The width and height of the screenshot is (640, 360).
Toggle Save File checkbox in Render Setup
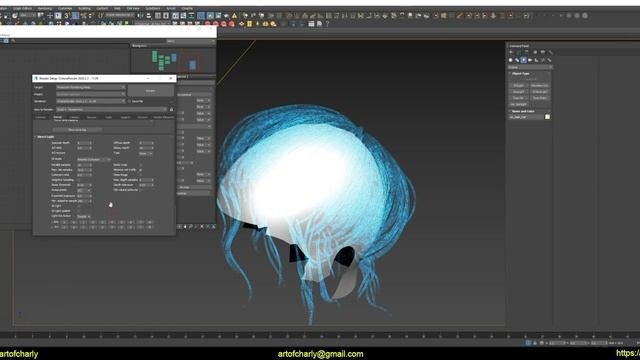129,101
